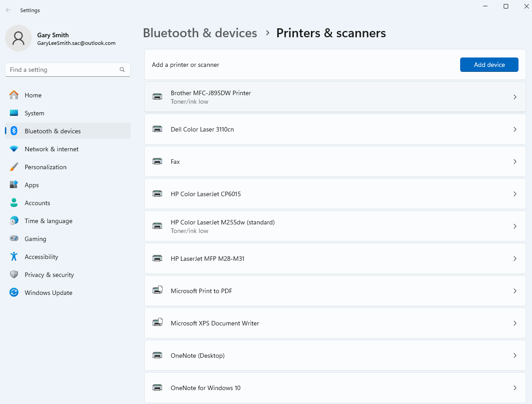Select the Gaming section
Screen dimensions: 532x404
[x=35, y=239]
